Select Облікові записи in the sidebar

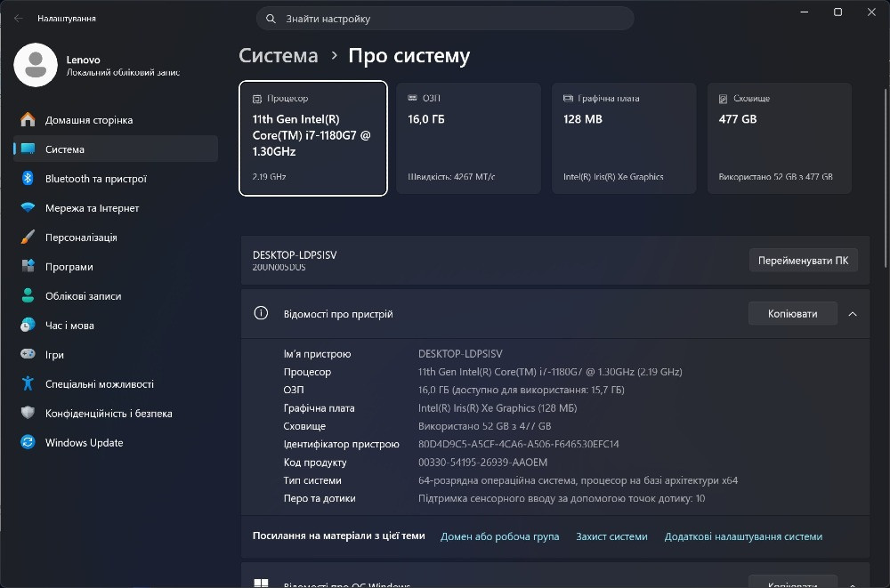click(116, 295)
